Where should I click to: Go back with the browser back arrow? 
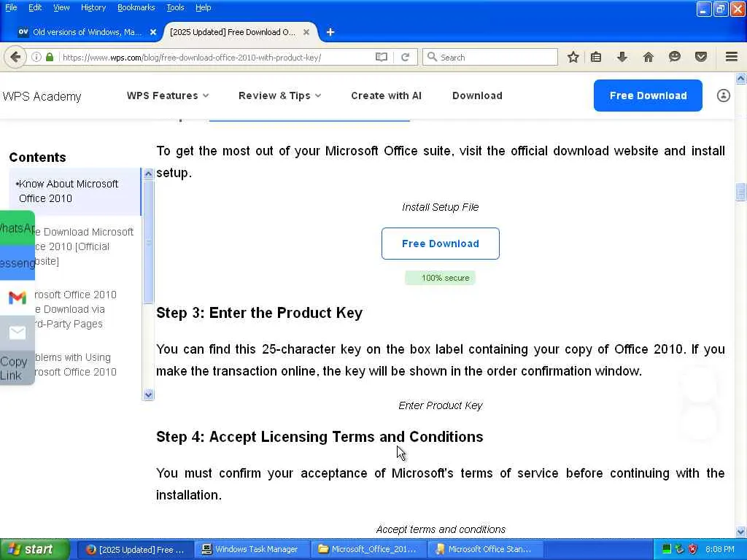click(15, 57)
